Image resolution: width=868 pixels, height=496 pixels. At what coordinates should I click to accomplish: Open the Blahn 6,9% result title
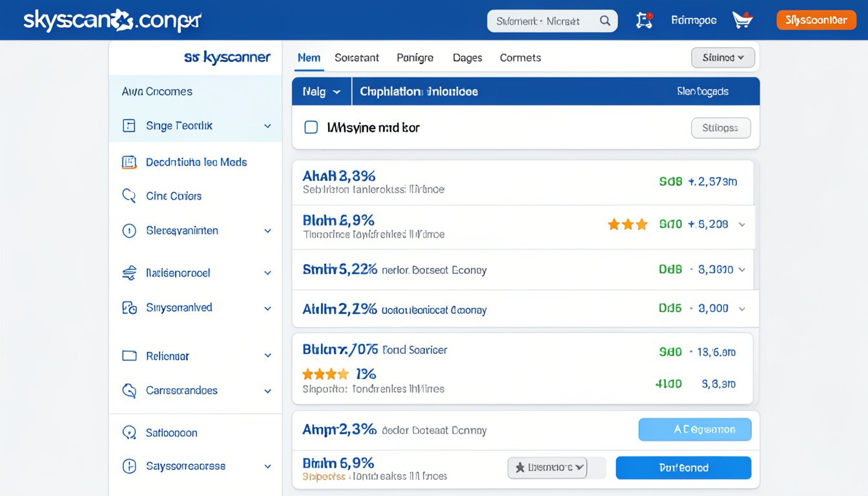point(338,220)
